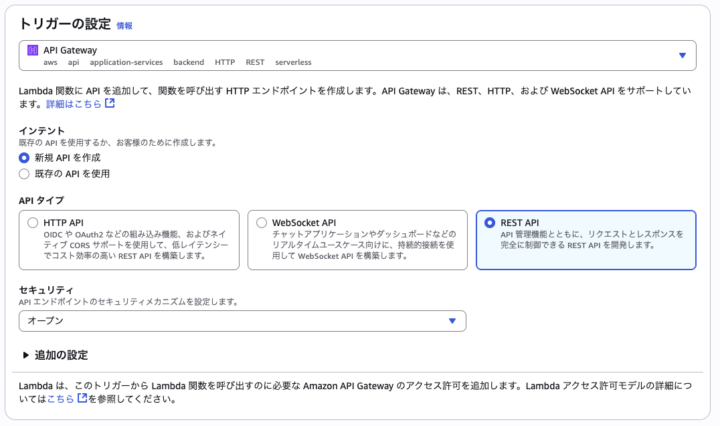The image size is (720, 426).
Task: Select 既存の API を使用 radio button
Action: 25,173
